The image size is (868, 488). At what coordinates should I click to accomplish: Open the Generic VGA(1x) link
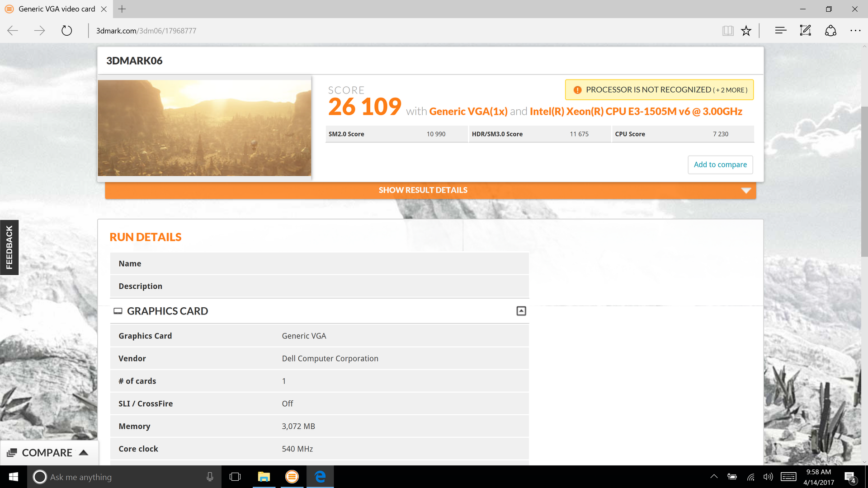pos(468,112)
